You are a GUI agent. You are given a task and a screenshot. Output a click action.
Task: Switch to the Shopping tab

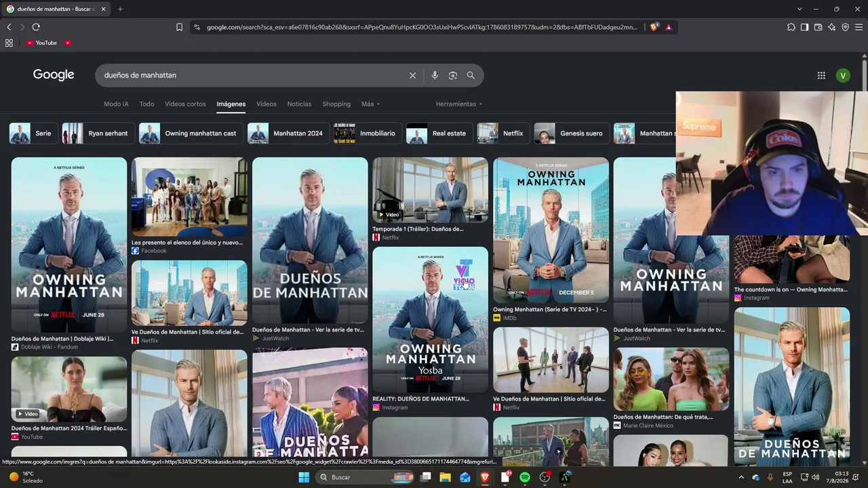pyautogui.click(x=336, y=104)
